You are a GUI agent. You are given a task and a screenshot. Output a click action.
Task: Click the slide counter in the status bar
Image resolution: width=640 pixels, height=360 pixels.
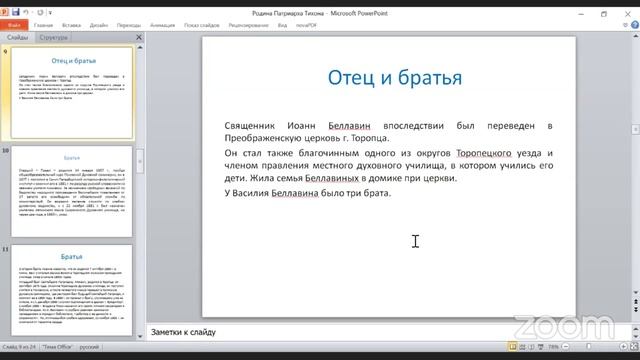pyautogui.click(x=19, y=347)
